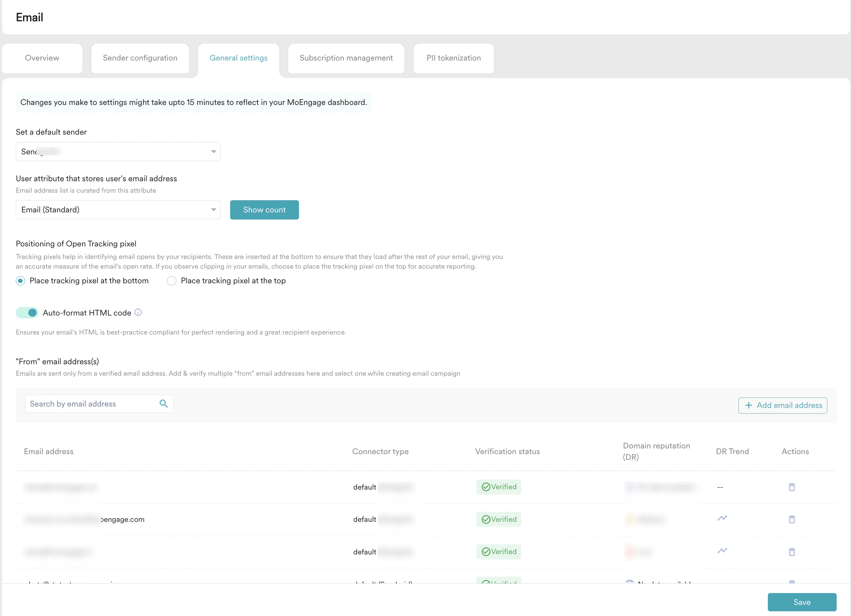Click Verified badge in the first row
Viewport: 851px width, 616px height.
click(x=499, y=487)
